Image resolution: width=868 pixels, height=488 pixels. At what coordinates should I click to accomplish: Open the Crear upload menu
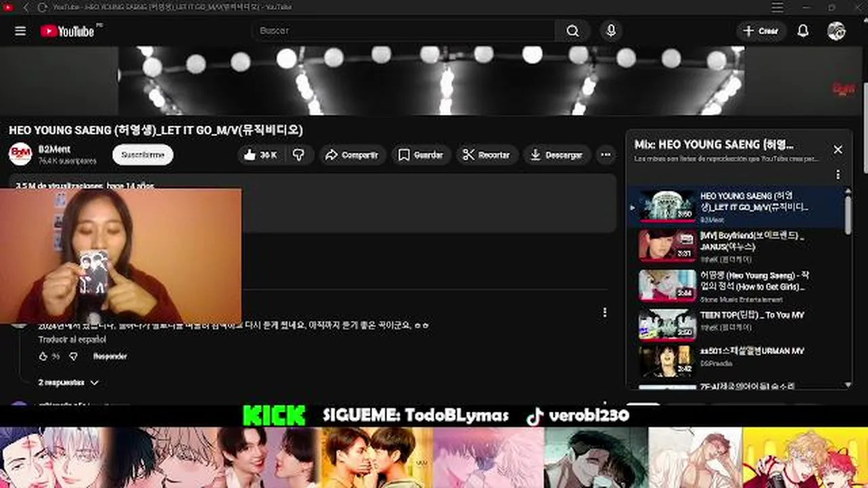click(761, 31)
